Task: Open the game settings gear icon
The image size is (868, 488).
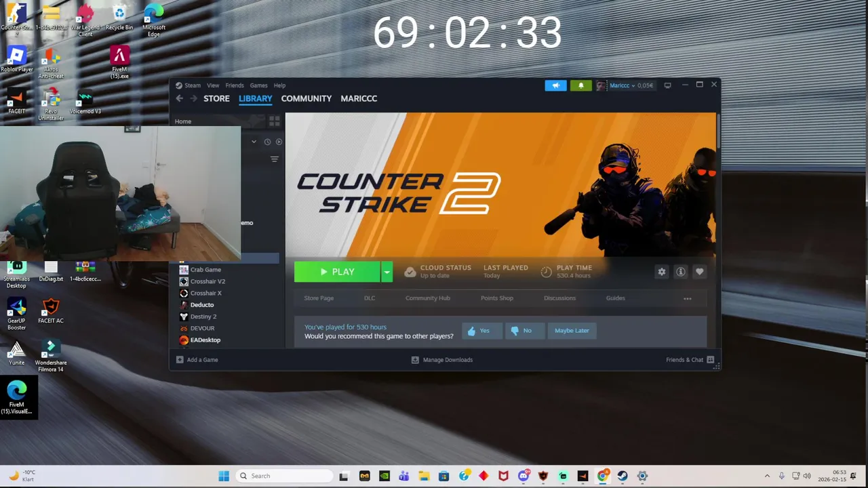Action: (x=662, y=272)
